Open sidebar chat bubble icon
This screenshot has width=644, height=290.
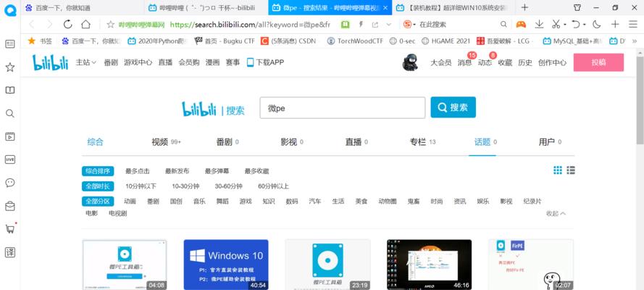pyautogui.click(x=10, y=183)
